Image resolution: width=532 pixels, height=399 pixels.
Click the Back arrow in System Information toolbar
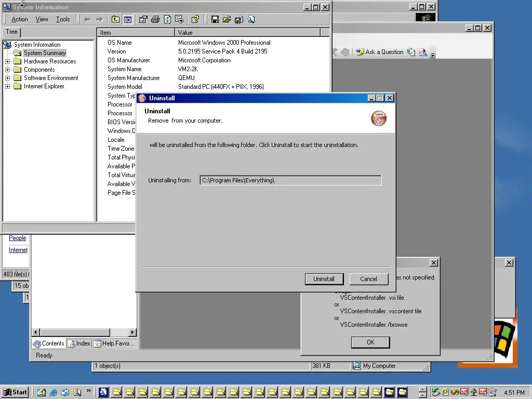[x=87, y=19]
